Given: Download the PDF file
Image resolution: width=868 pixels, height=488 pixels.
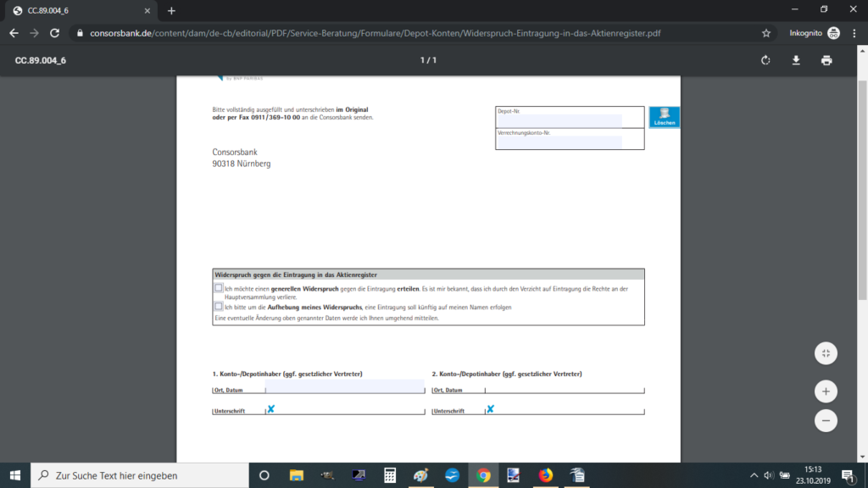Looking at the screenshot, I should [796, 60].
